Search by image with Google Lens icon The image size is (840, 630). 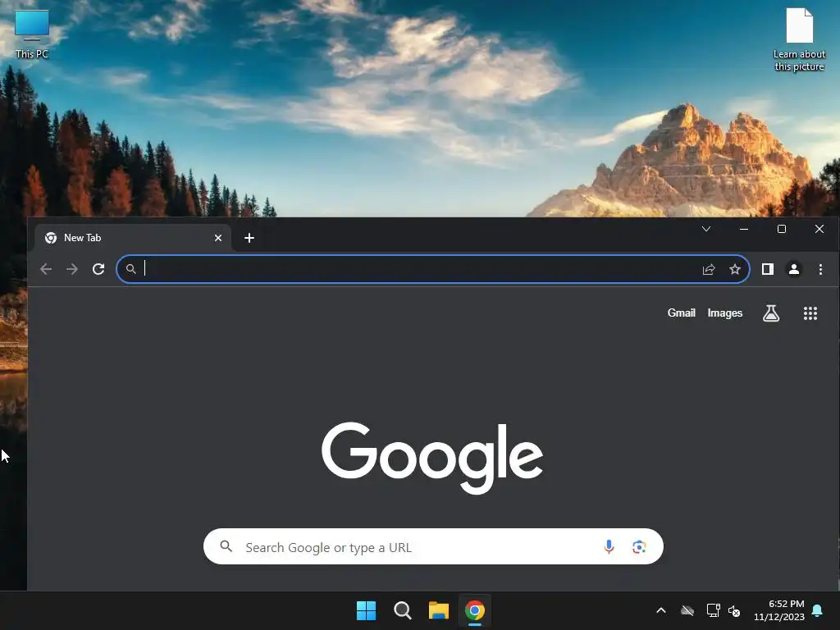(x=638, y=546)
